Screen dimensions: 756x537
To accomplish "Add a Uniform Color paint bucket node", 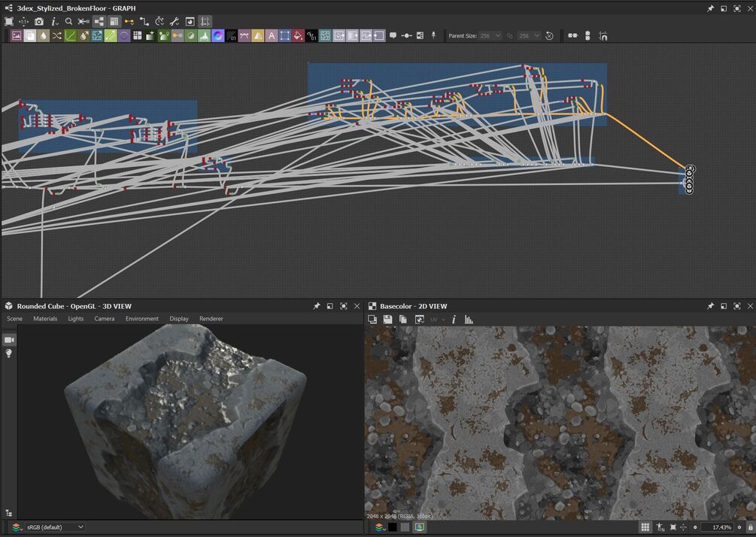I will (x=299, y=35).
